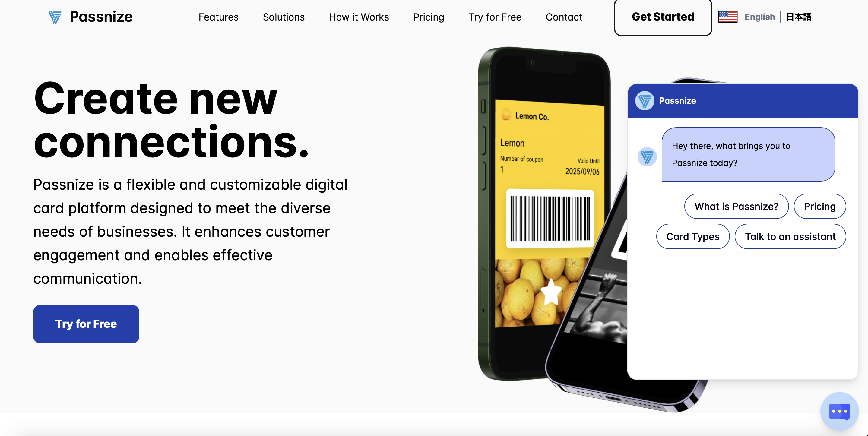Expand the Features navigation menu
The width and height of the screenshot is (868, 436).
click(219, 17)
